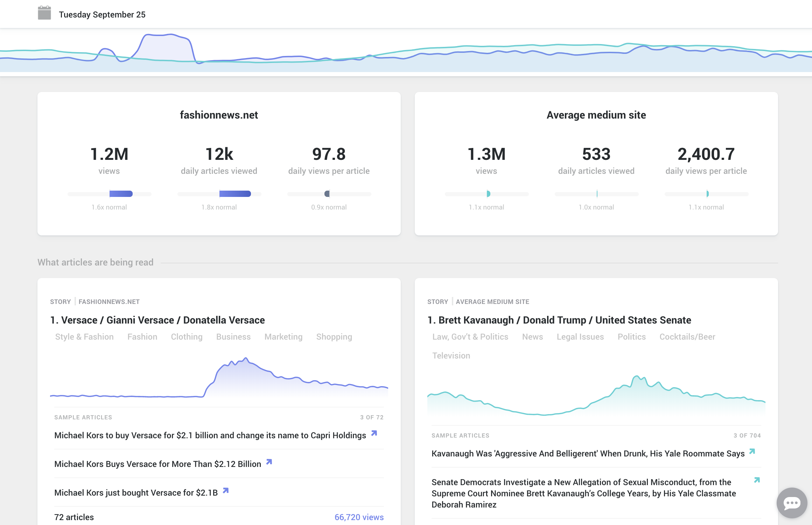
Task: Click the AVERAGE MEDIUM SITE story source label
Action: tap(492, 301)
